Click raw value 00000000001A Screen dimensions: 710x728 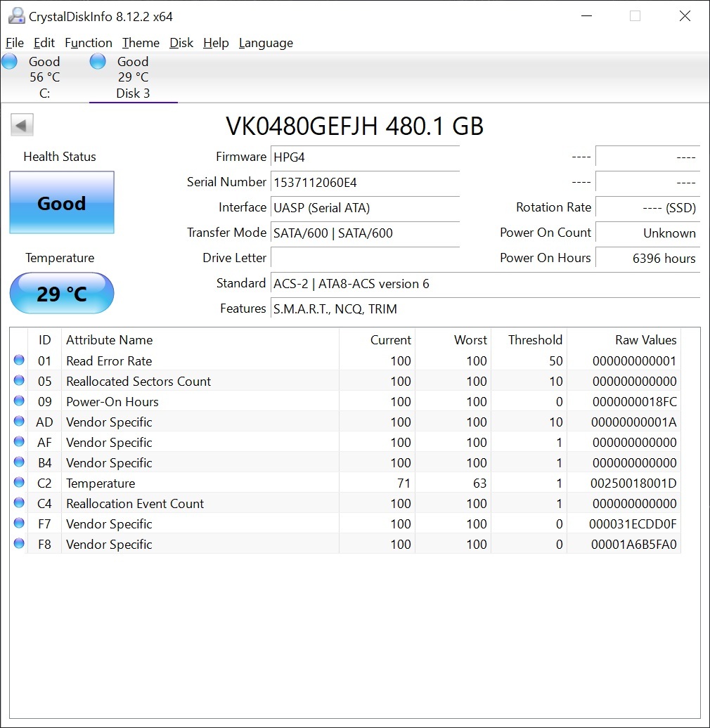click(x=634, y=422)
